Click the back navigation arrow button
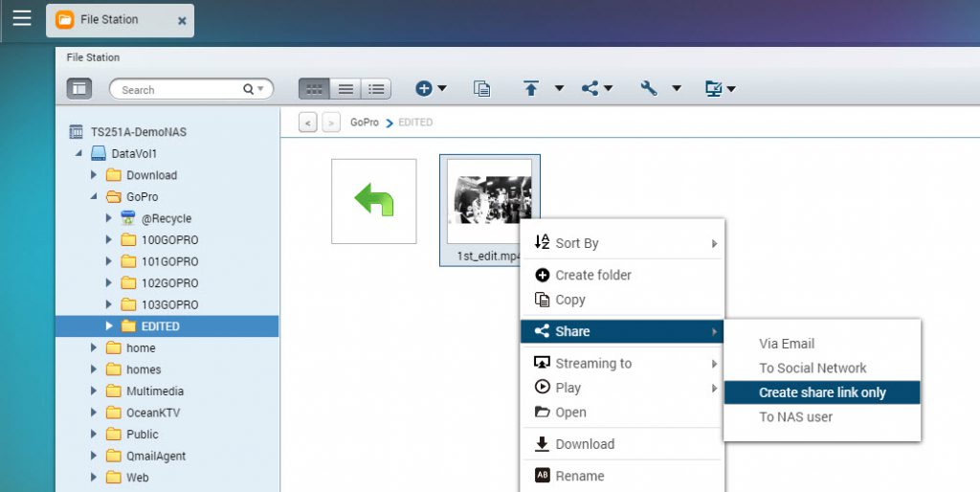Screen dimensions: 980x492 coord(307,123)
